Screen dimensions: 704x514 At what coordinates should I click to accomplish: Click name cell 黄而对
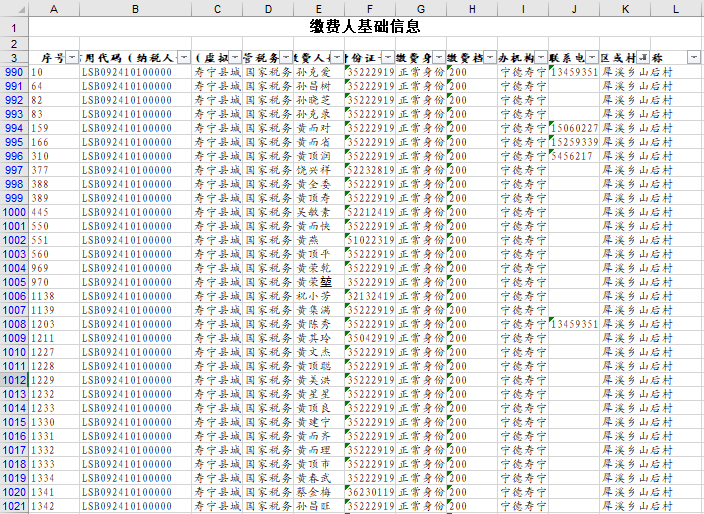(x=319, y=128)
